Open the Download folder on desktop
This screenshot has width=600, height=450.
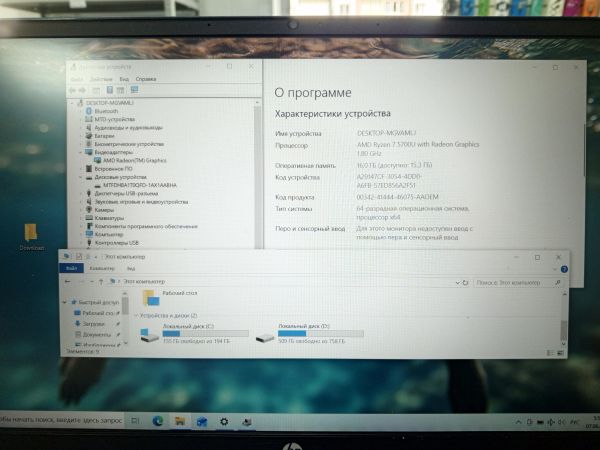32,237
